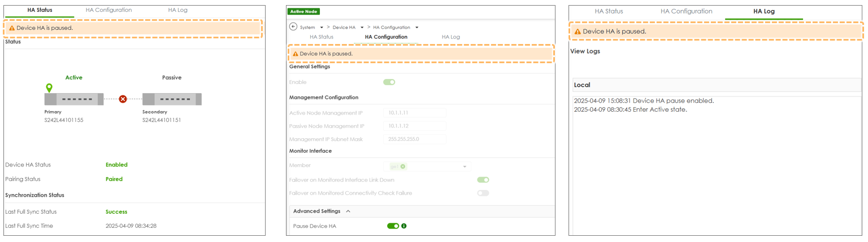
Task: Toggle Failover on Monitored Connectivity Check Failure
Action: (483, 193)
